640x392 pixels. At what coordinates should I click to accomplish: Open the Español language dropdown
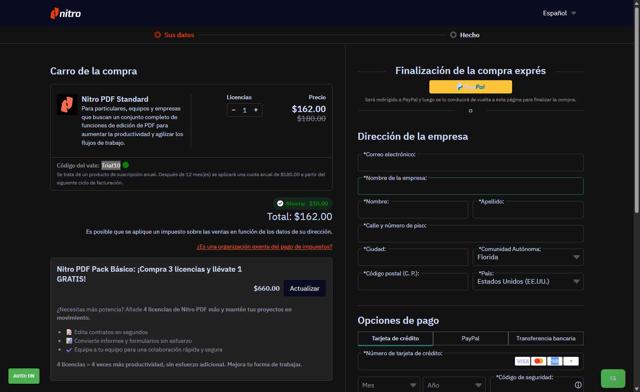point(559,13)
